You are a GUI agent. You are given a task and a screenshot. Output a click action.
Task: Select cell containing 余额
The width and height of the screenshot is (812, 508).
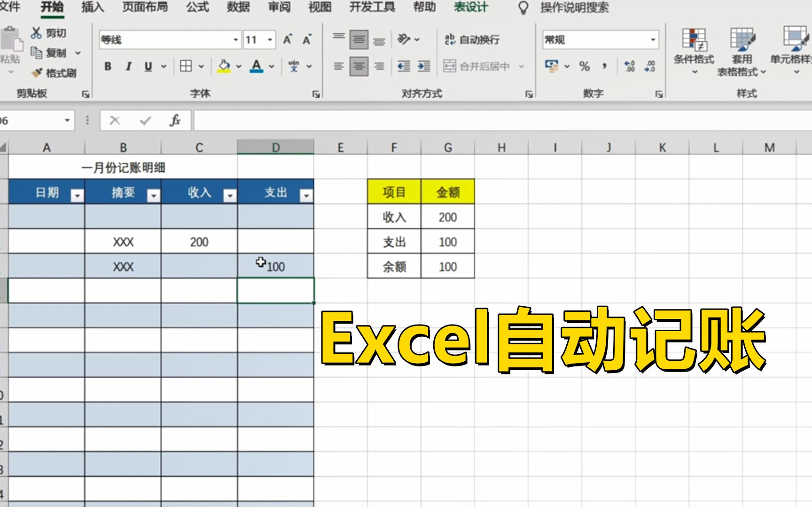(x=394, y=266)
